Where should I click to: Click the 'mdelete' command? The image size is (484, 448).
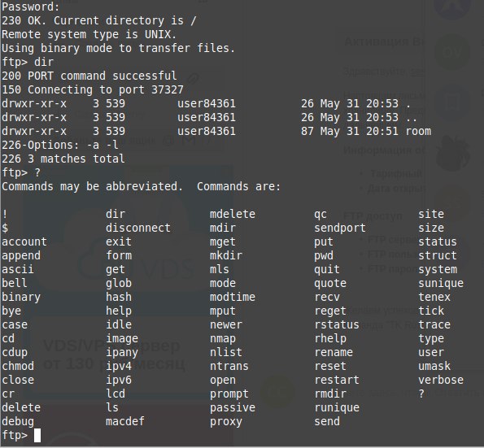[233, 214]
